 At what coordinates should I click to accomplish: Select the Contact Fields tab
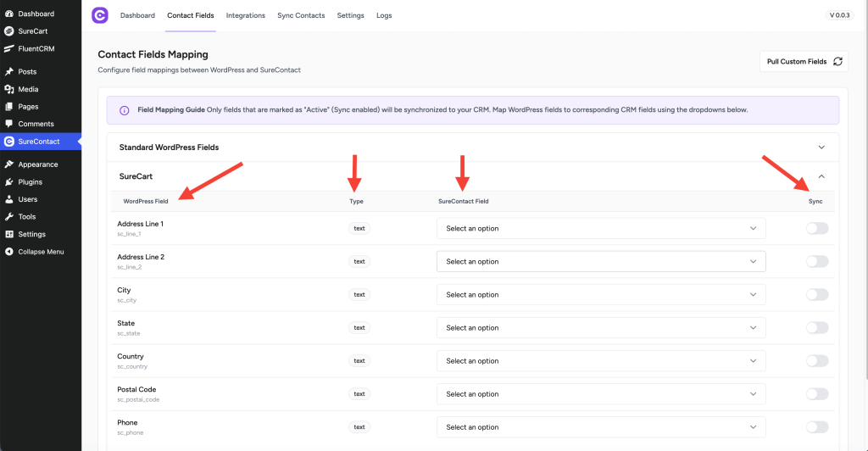click(x=191, y=15)
